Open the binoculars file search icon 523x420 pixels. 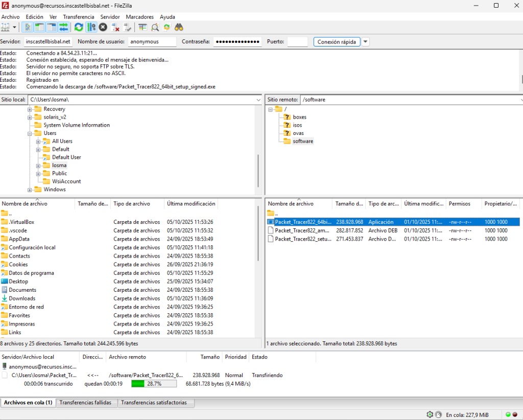pyautogui.click(x=179, y=27)
